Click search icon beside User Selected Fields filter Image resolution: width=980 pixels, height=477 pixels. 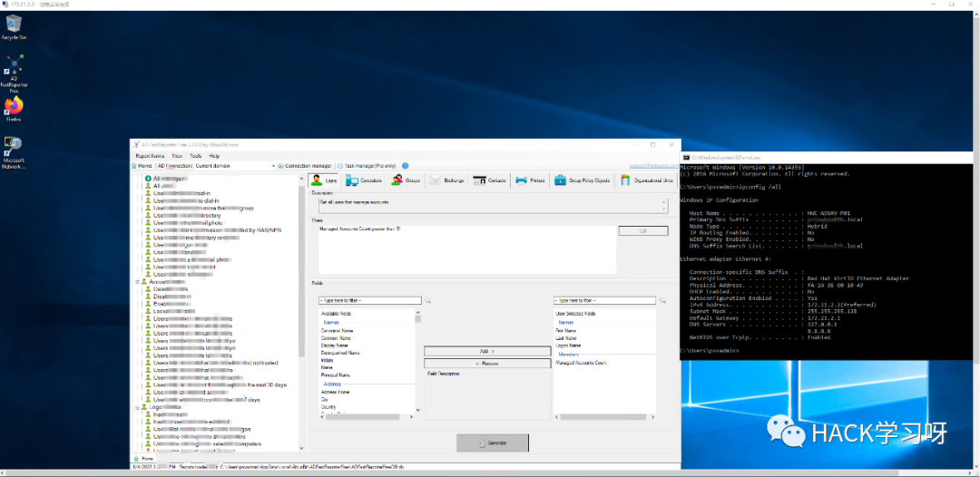click(662, 300)
